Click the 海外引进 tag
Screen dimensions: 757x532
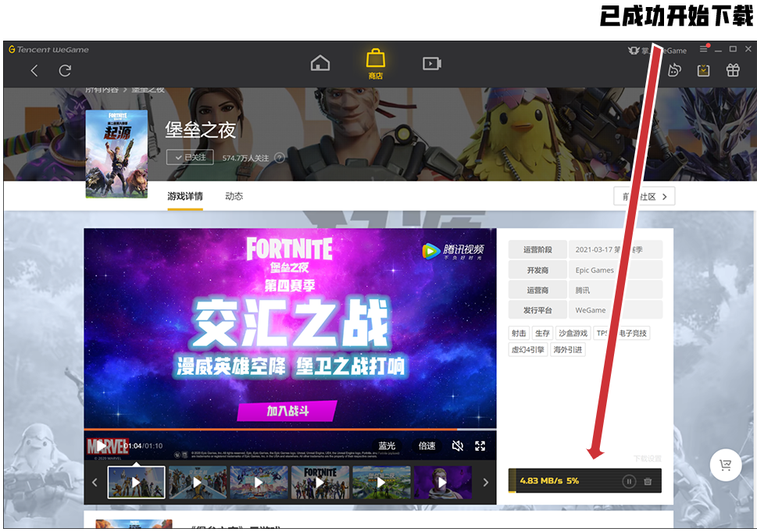tap(568, 349)
